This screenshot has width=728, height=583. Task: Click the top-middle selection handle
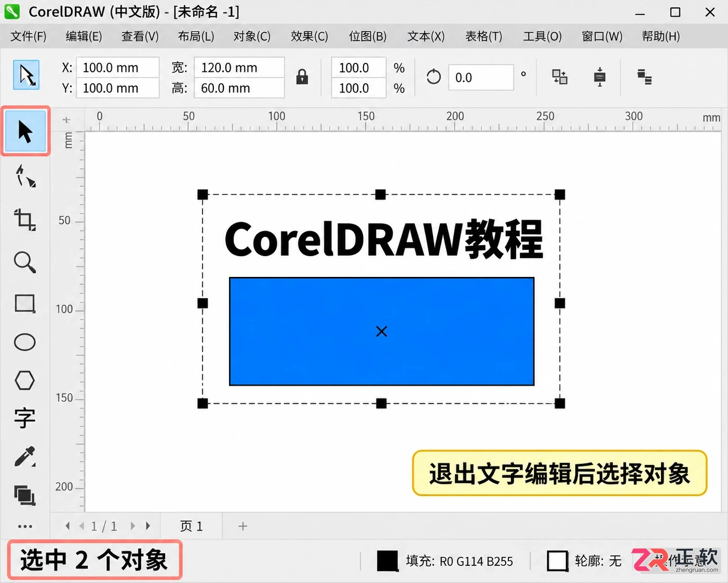381,195
